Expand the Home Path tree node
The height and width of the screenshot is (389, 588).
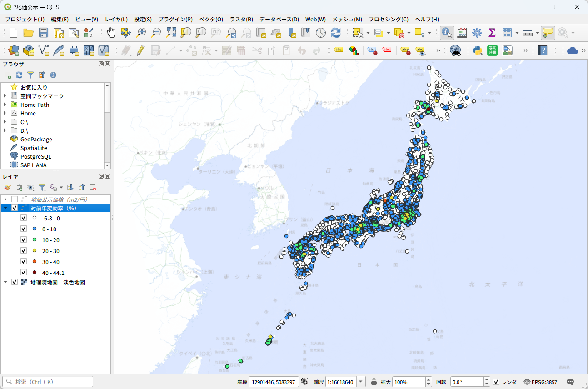click(5, 105)
